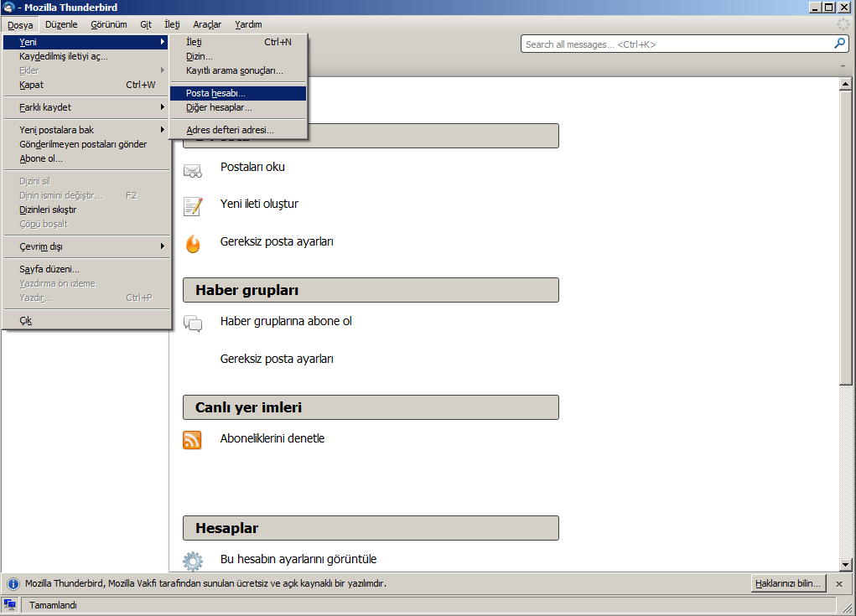Click the Hesaplar section header
This screenshot has width=856, height=616.
[371, 528]
